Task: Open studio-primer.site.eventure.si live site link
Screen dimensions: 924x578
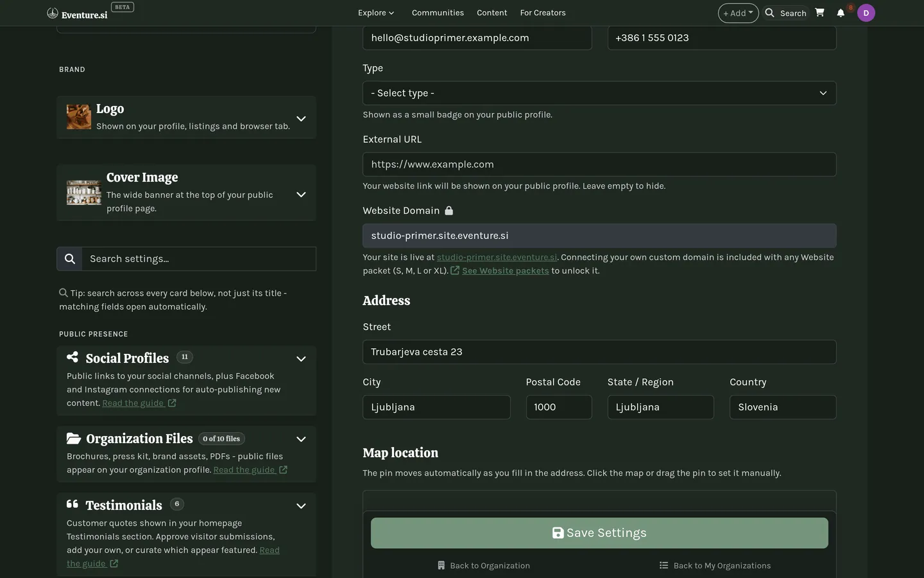Action: (497, 257)
